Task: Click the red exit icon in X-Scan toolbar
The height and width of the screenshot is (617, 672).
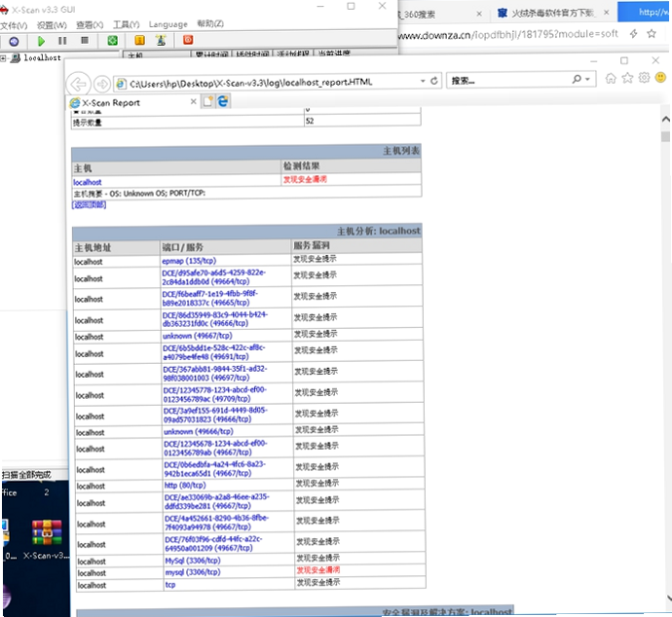Action: coord(188,40)
